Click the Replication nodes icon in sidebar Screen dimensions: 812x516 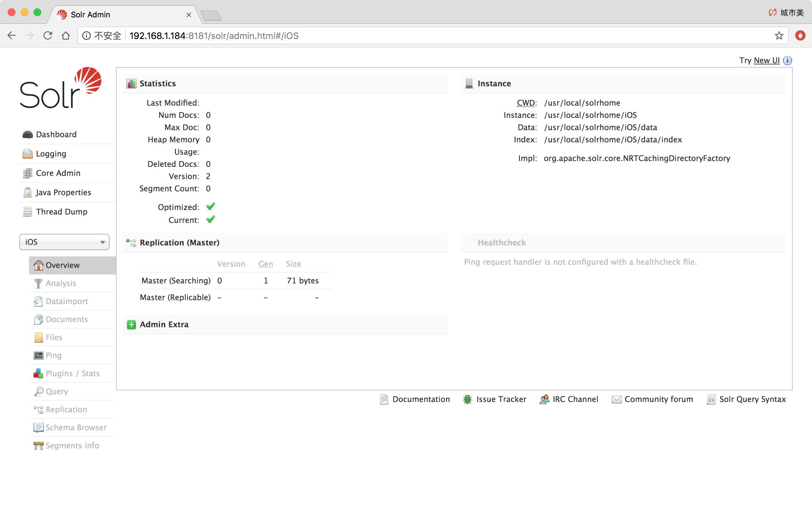(x=38, y=409)
